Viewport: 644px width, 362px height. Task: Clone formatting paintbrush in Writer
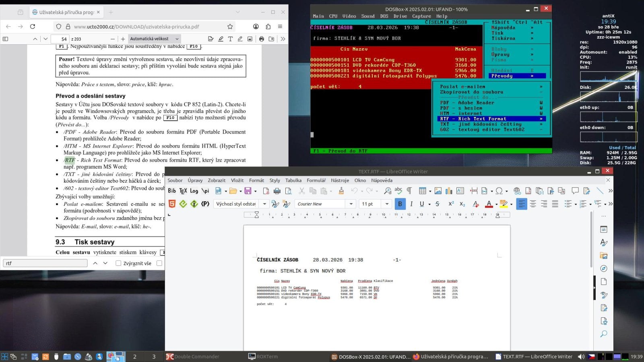pos(341,191)
